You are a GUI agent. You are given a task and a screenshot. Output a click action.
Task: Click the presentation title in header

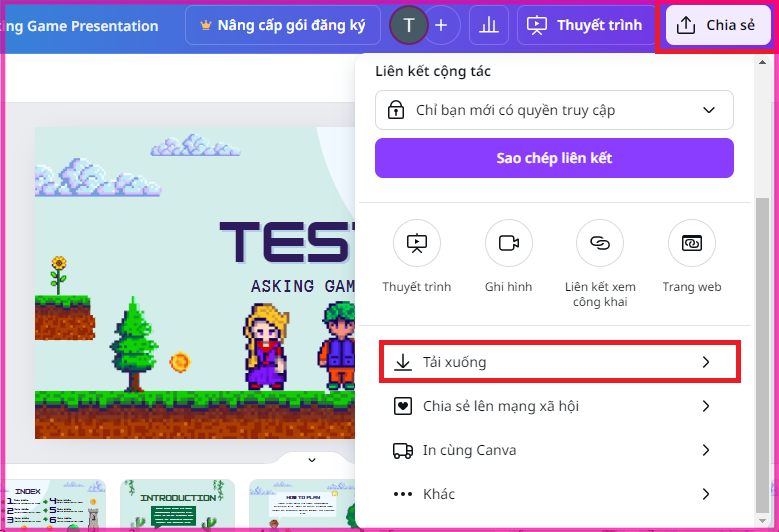(x=78, y=26)
